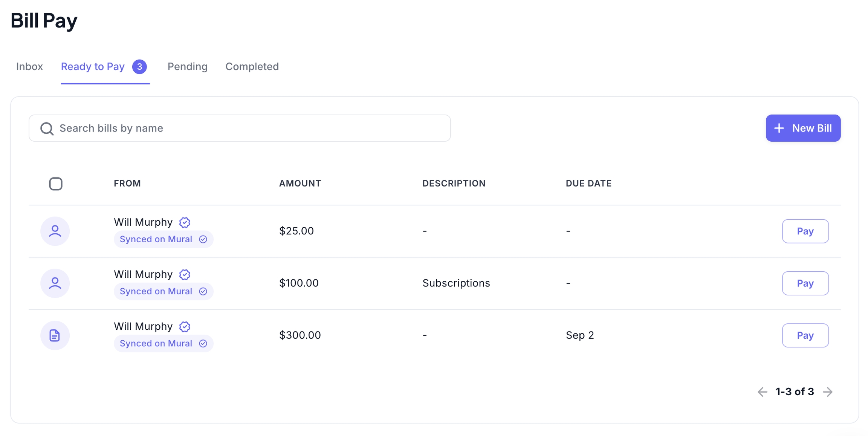Click the document icon for the $300.00 bill
Screen dimensions: 868x436
click(x=55, y=335)
